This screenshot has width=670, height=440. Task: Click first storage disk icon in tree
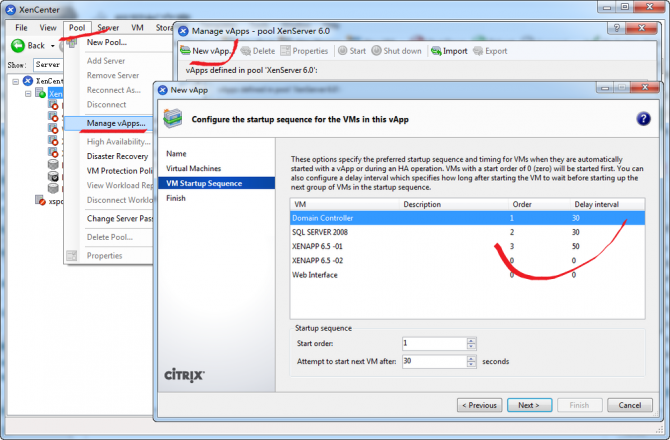pos(53,164)
